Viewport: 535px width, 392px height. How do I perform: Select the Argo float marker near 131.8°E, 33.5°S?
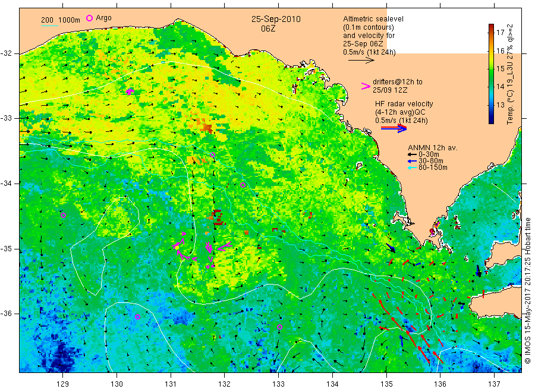212,155
